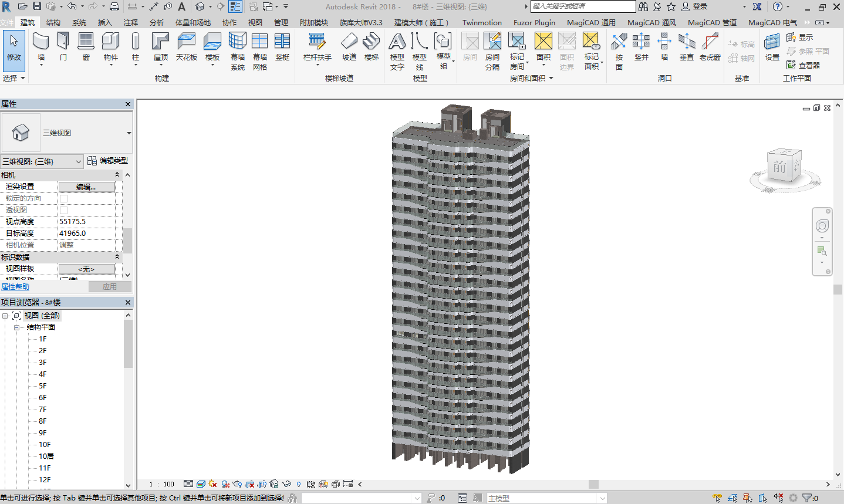Select the Railing (栏杆扶手) tool
Screen dimensions: 844x504
318,48
